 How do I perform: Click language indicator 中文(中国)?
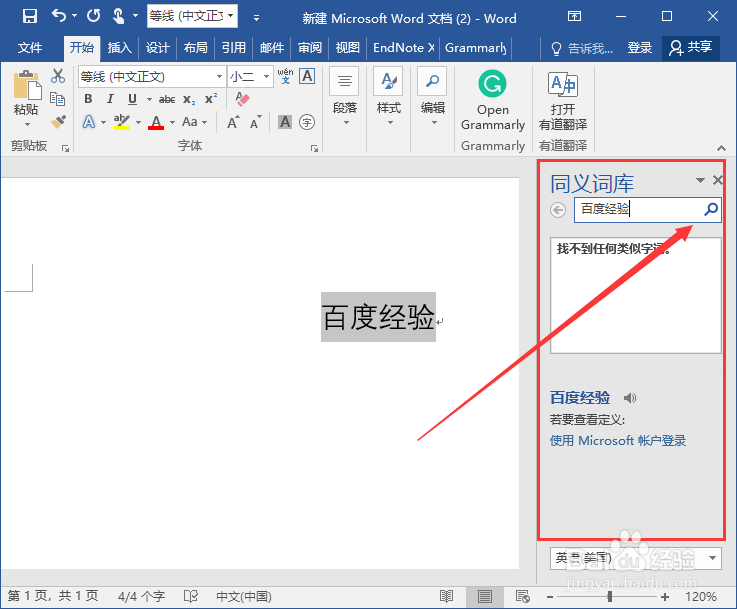[x=243, y=596]
